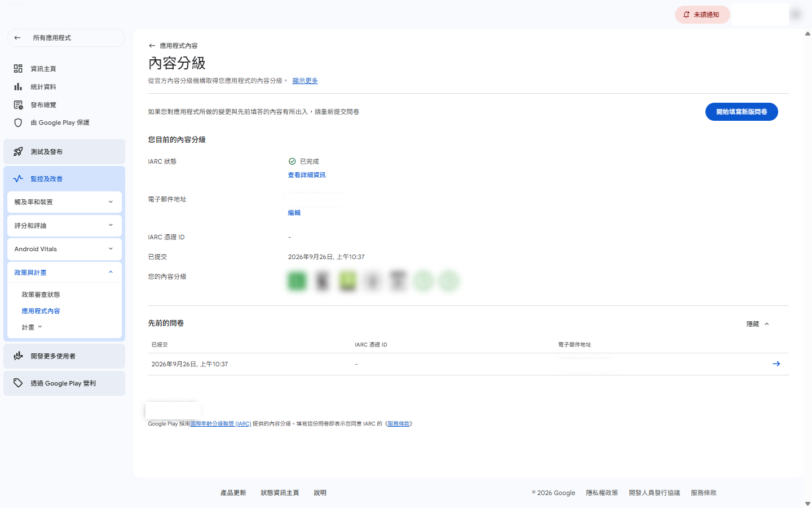Click the growth icon for 開發更多使用者
This screenshot has width=812, height=508.
(18, 356)
